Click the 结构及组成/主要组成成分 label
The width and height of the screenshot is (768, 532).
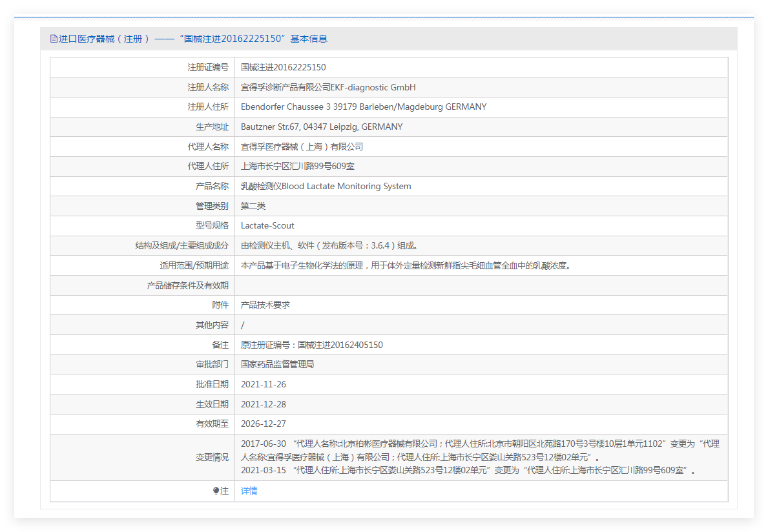182,246
